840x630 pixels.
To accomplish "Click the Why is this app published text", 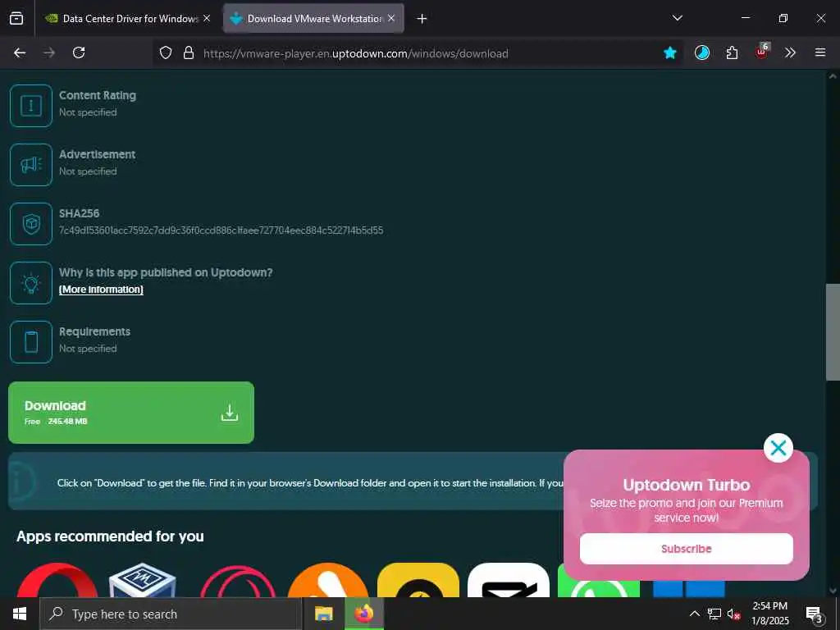I will (166, 272).
